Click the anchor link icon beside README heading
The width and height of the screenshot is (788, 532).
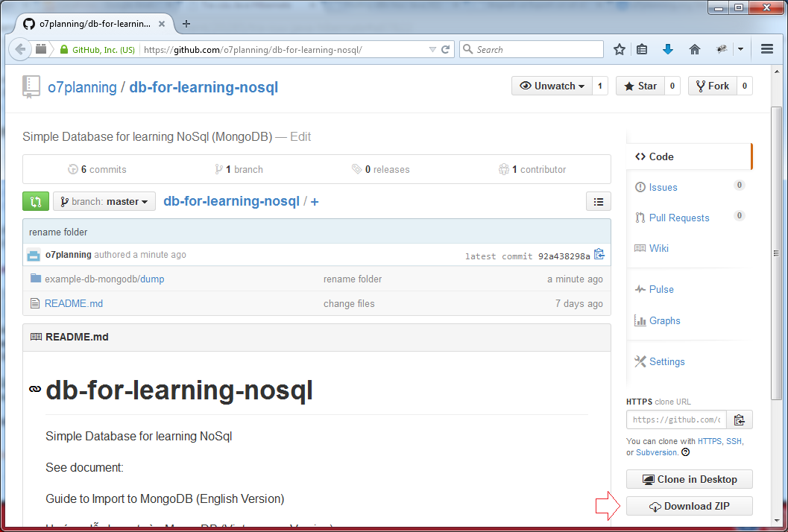35,389
